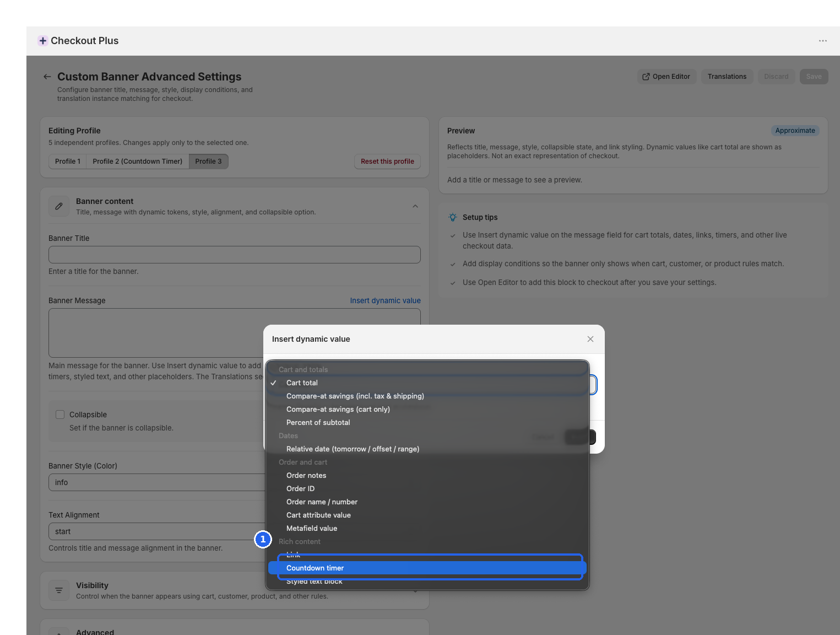
Task: Open the Banner Style (Color) info dropdown
Action: [157, 482]
